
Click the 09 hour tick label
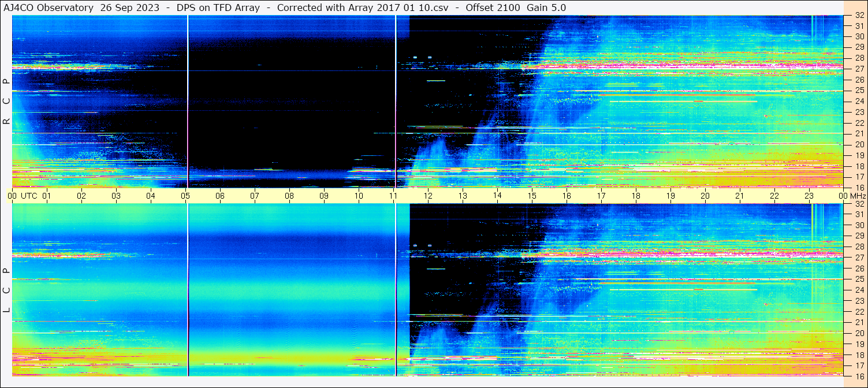324,196
